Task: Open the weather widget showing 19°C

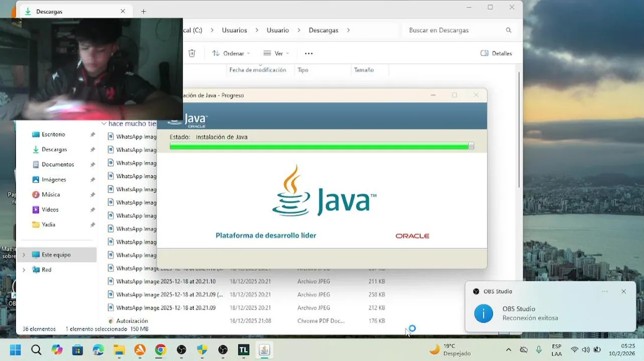Action: [450, 349]
